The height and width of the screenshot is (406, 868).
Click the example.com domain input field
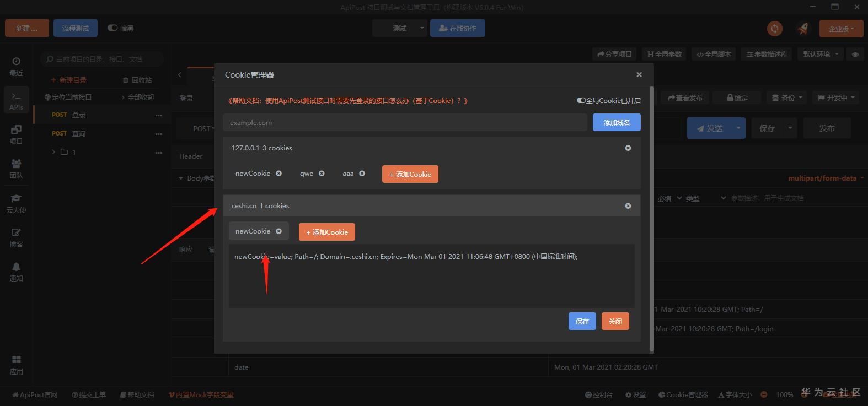coord(405,122)
